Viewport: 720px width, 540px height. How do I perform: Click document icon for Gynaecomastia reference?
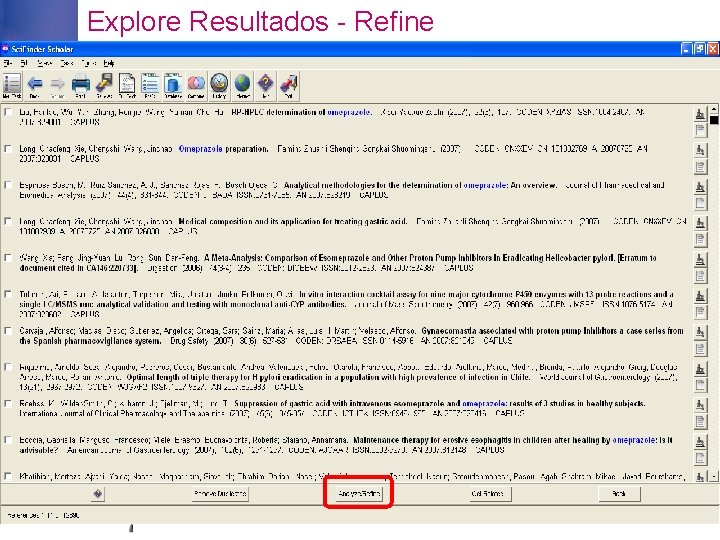[x=700, y=349]
